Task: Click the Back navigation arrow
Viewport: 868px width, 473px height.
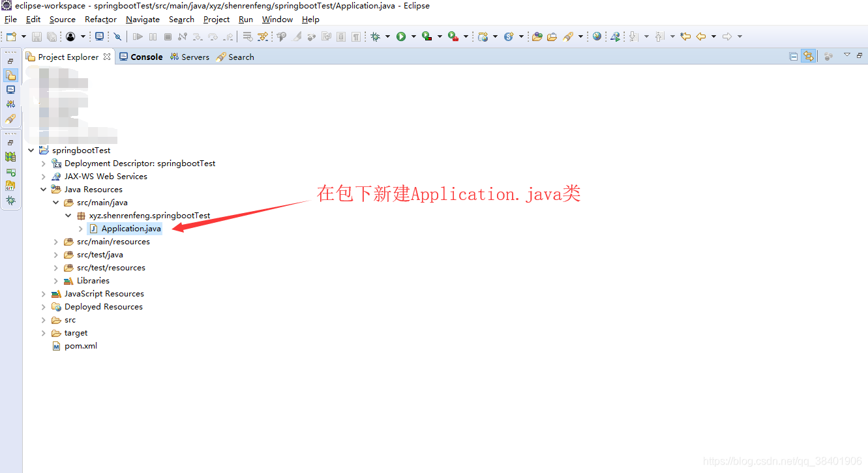Action: pyautogui.click(x=700, y=36)
